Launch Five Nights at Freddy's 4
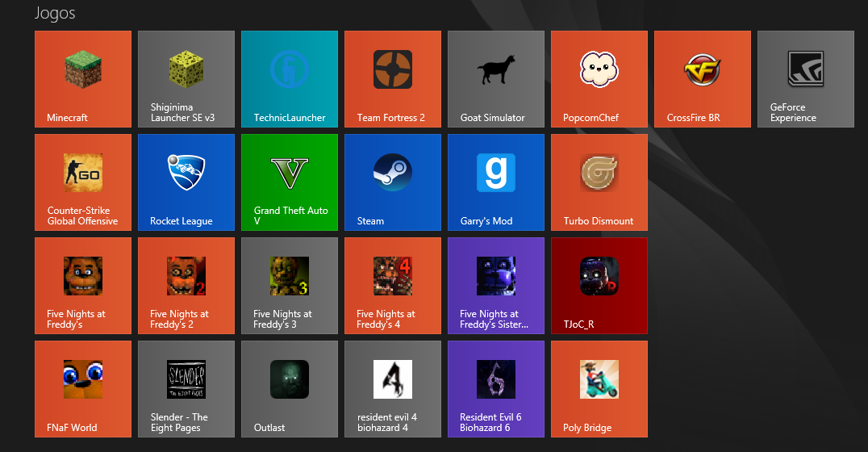The image size is (868, 452). coord(393,286)
